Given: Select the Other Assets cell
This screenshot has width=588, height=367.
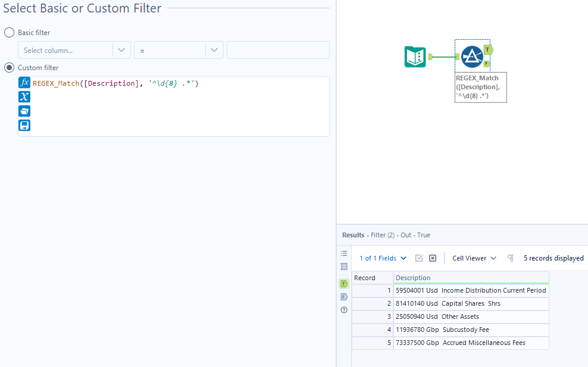Looking at the screenshot, I should pos(471,317).
